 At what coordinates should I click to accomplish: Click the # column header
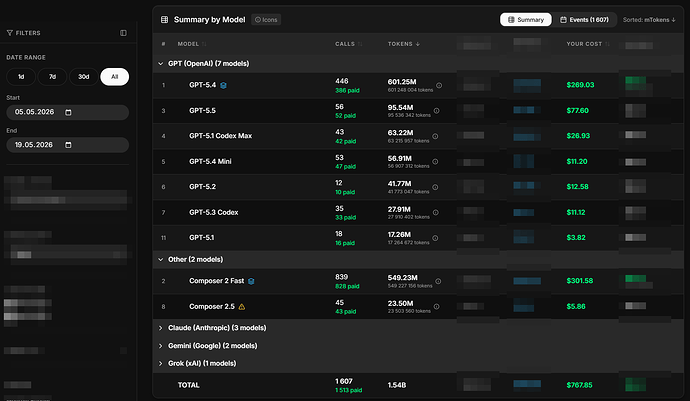163,44
